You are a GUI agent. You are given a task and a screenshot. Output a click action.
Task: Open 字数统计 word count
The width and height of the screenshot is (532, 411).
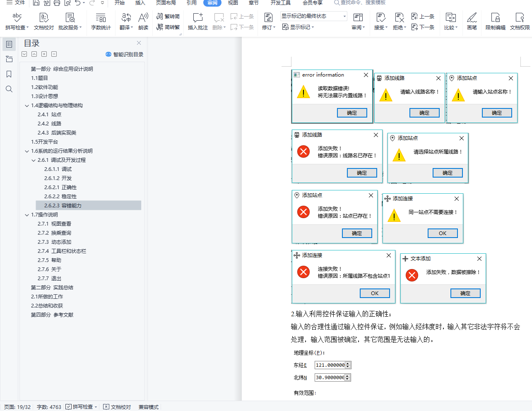click(101, 21)
